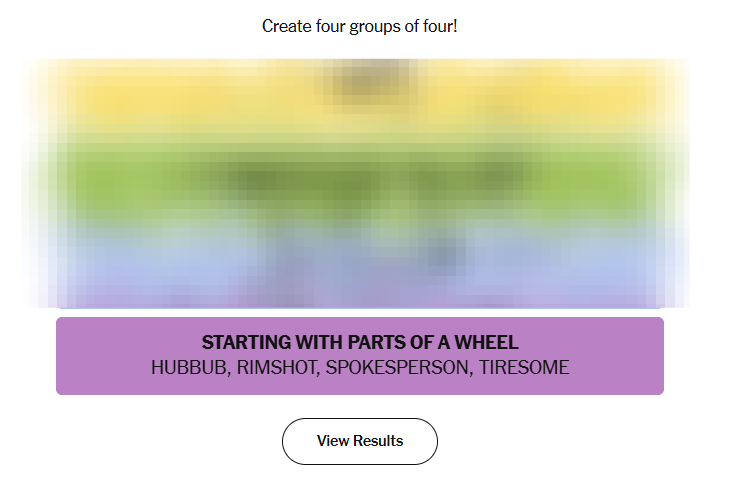
Task: Click the word TIRESOME
Action: pyautogui.click(x=524, y=368)
